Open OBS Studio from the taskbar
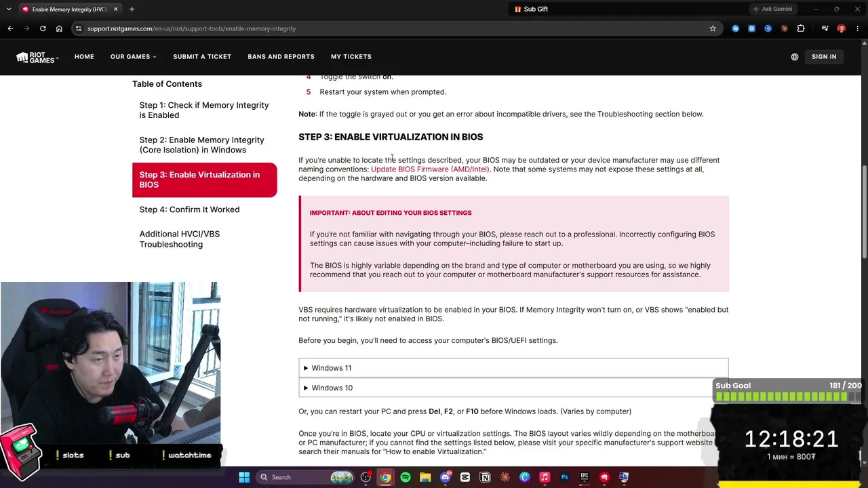The width and height of the screenshot is (868, 488). (x=366, y=477)
